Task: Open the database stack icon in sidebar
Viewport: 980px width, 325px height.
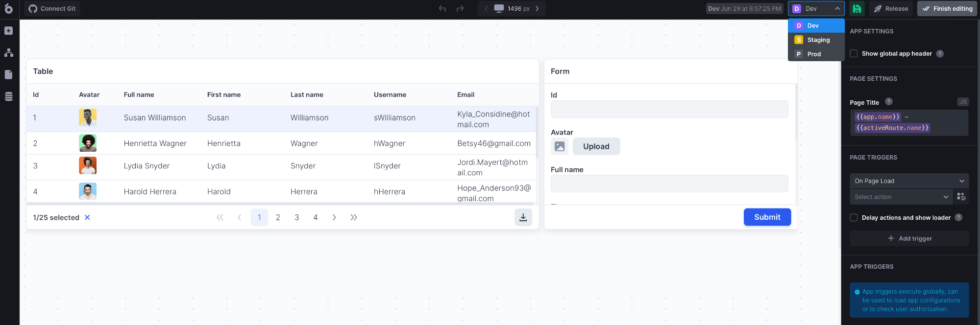Action: tap(8, 96)
